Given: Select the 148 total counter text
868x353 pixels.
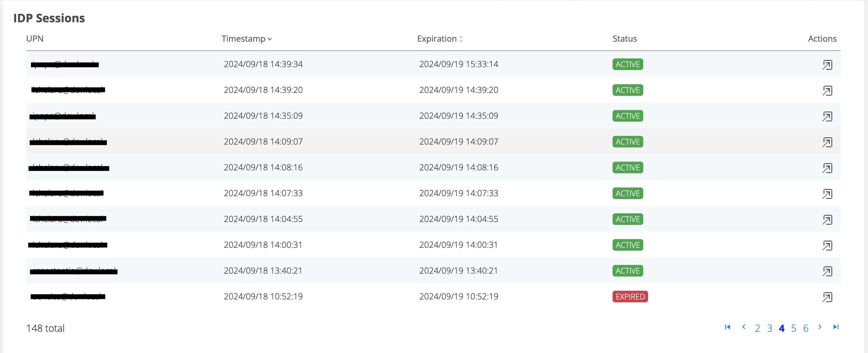Looking at the screenshot, I should [46, 328].
